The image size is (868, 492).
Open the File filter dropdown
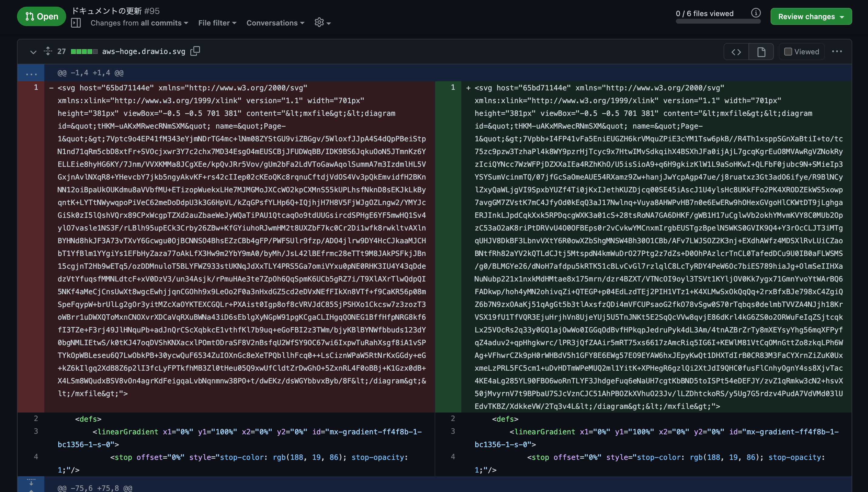[x=217, y=23]
